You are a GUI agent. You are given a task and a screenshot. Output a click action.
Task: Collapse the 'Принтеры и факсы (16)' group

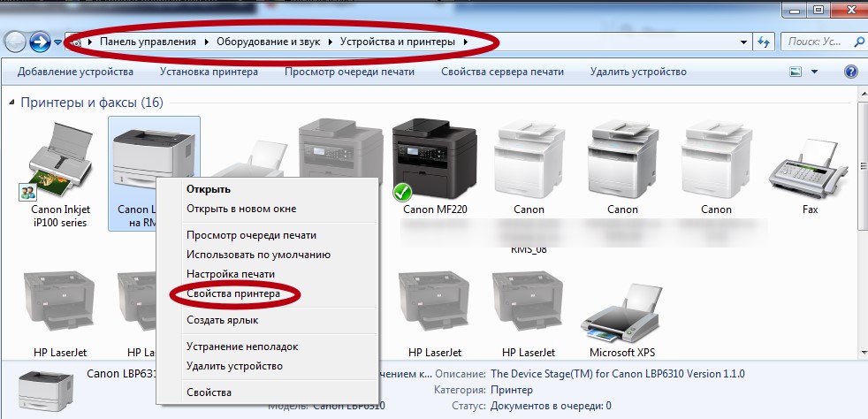click(11, 103)
